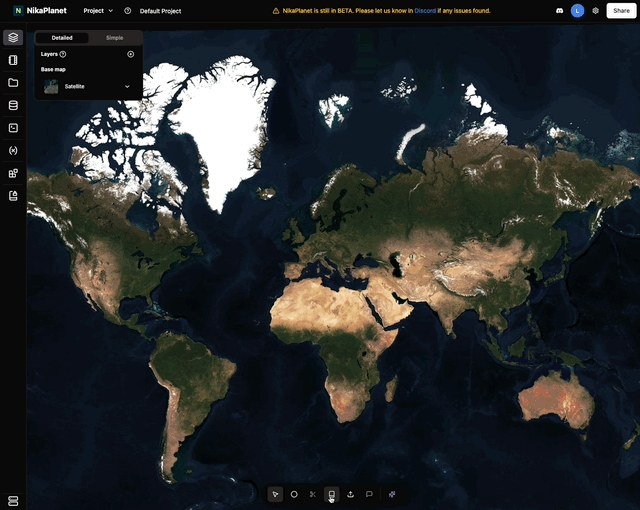This screenshot has height=510, width=640.
Task: Click the add layer circle icon
Action: click(131, 54)
